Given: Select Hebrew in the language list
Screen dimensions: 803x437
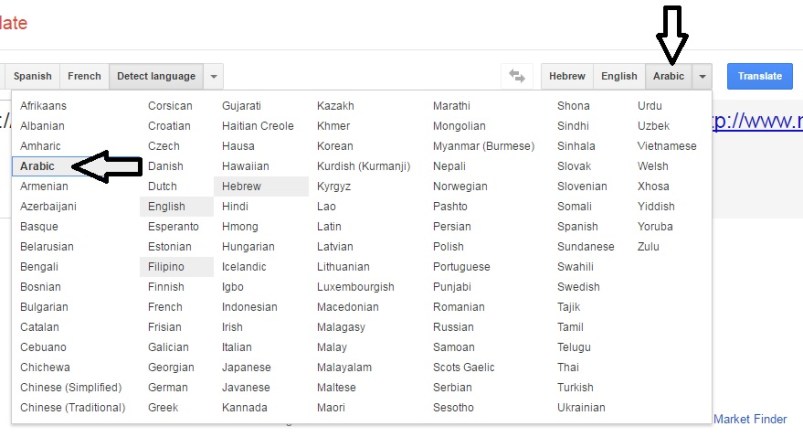Looking at the screenshot, I should (x=242, y=186).
